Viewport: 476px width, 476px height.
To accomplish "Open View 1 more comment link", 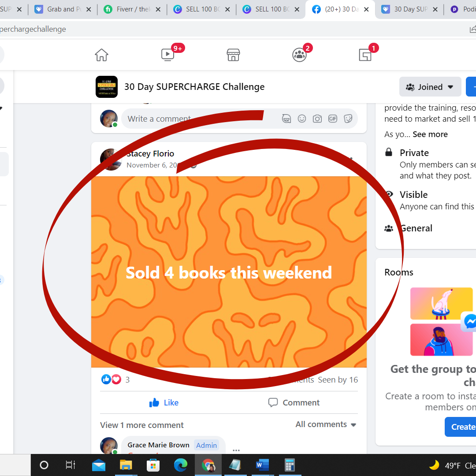I will point(141,425).
